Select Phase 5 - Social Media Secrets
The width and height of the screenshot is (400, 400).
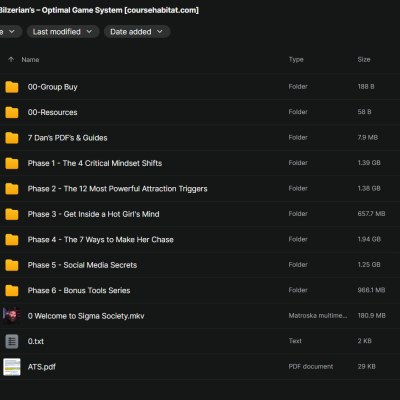(82, 265)
